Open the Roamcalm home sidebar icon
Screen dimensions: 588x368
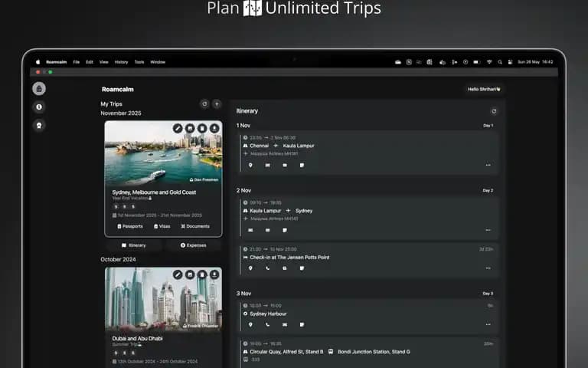point(39,89)
